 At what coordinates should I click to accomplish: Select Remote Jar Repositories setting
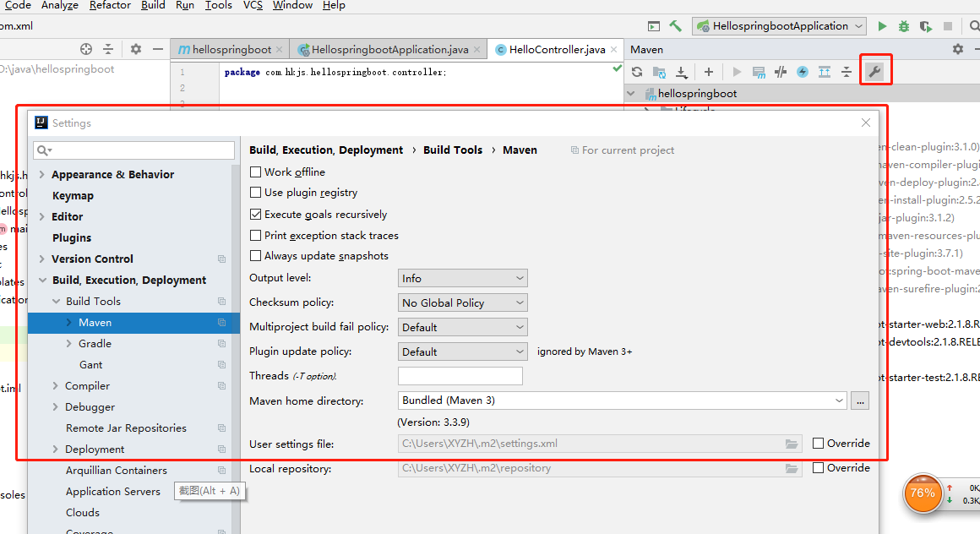pyautogui.click(x=126, y=428)
